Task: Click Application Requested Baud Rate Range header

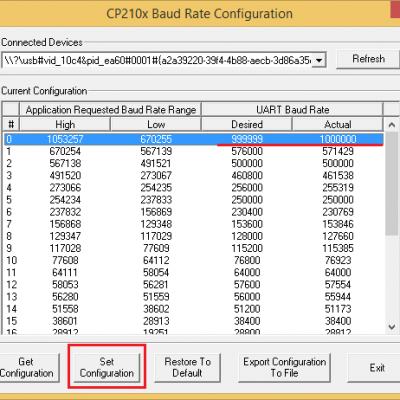Action: click(111, 110)
